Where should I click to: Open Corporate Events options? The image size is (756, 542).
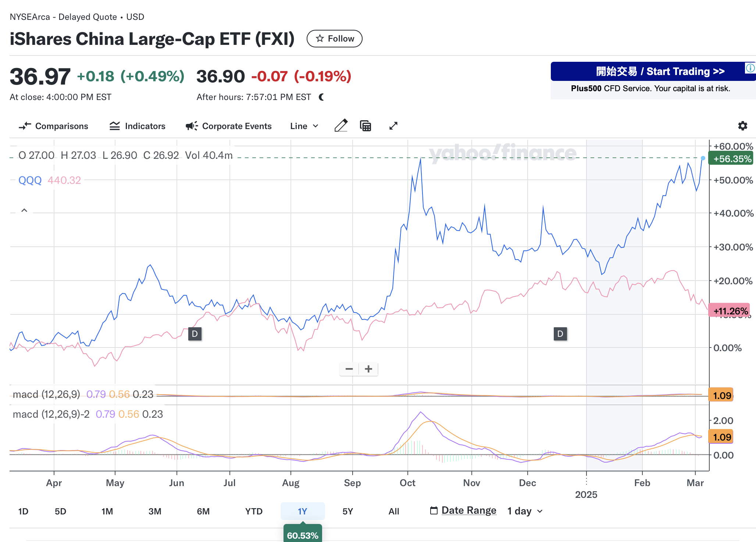pos(229,126)
